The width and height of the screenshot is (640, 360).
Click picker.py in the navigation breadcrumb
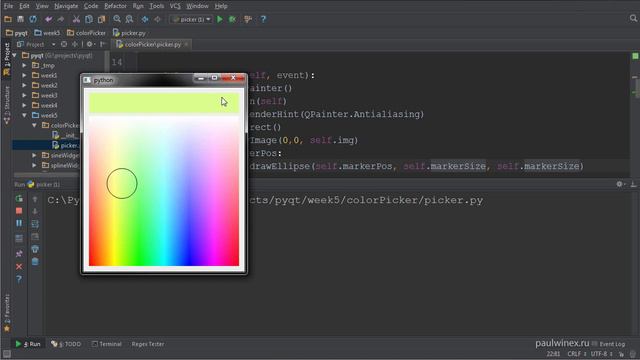coord(129,33)
